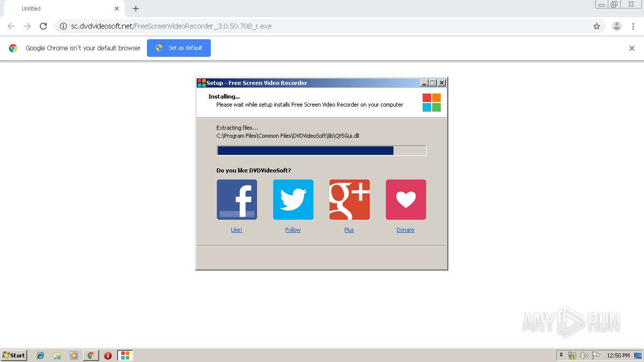Click the Qt5Gui.dll file path text
The height and width of the screenshot is (362, 644).
point(288,136)
